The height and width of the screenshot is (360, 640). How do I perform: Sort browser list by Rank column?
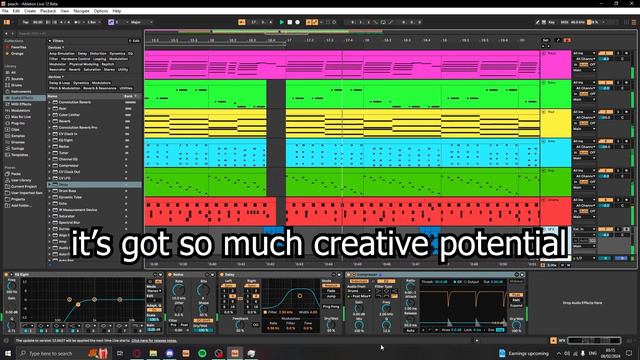click(130, 96)
